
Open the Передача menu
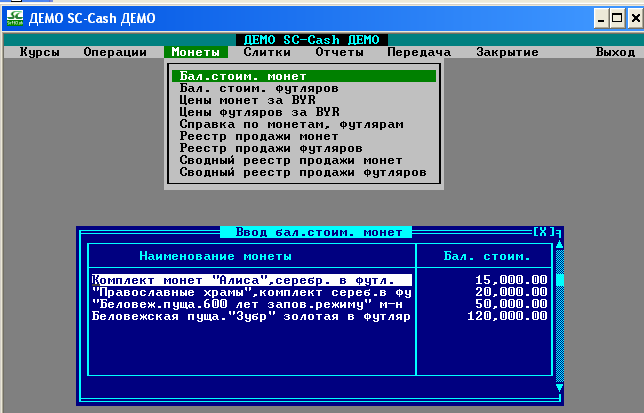tap(419, 52)
